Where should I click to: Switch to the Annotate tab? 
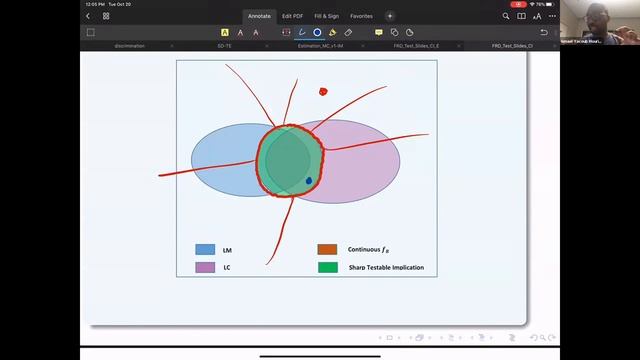tap(259, 16)
